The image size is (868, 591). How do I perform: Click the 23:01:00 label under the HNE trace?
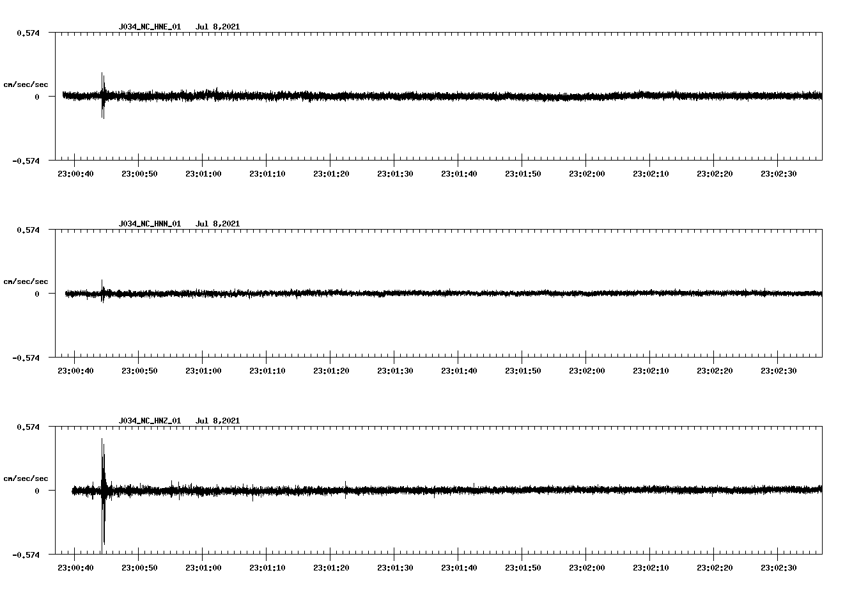(x=205, y=173)
